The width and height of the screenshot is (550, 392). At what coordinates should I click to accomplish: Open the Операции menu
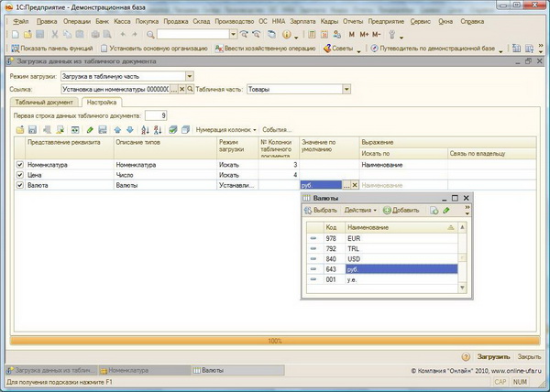[77, 21]
